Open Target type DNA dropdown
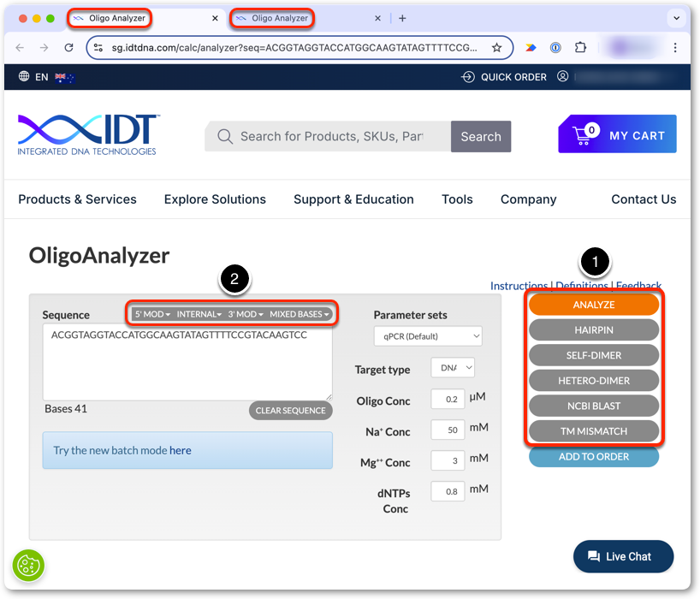The image size is (700, 599). (x=453, y=367)
